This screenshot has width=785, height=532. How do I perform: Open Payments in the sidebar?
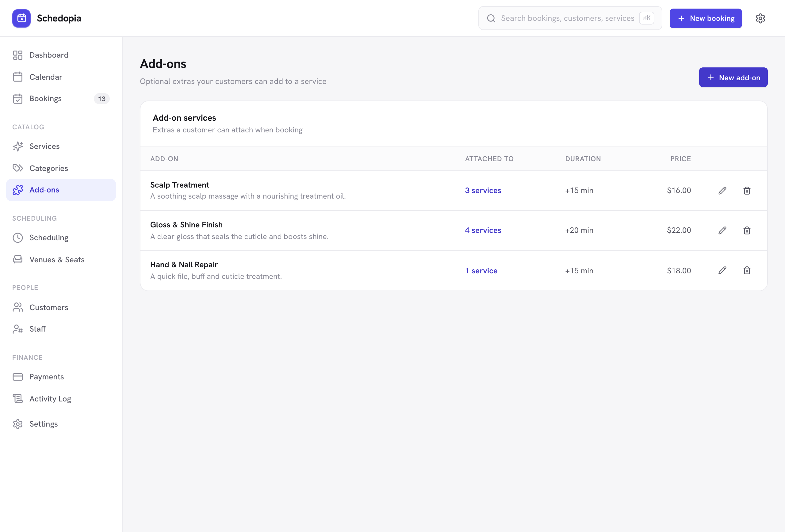(61, 377)
